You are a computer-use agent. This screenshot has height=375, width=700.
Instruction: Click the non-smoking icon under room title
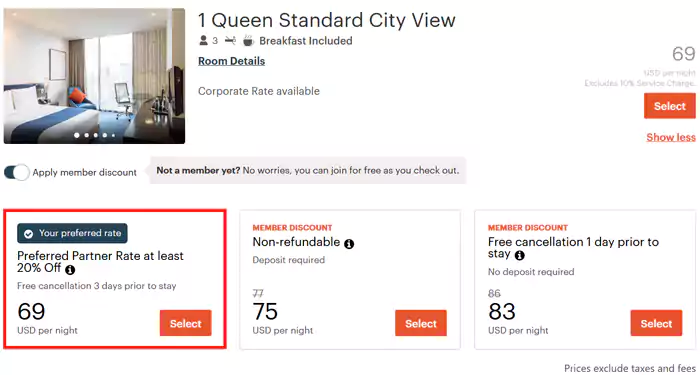pyautogui.click(x=230, y=41)
